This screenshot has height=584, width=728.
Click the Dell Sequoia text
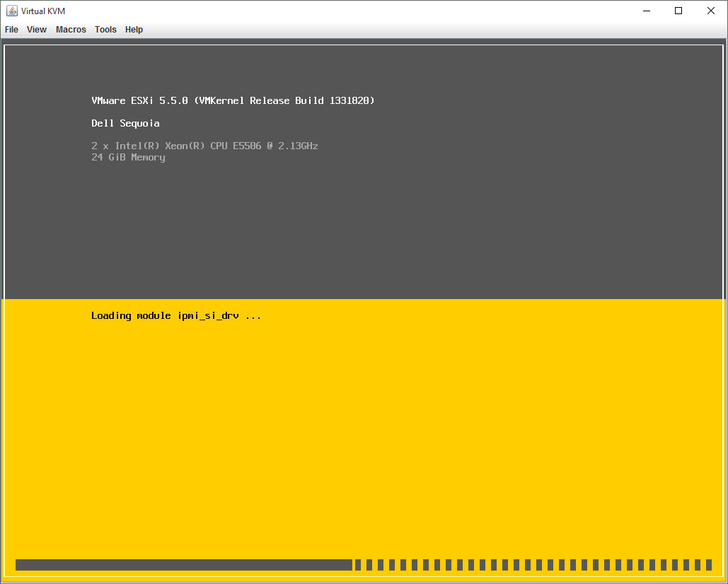click(125, 124)
